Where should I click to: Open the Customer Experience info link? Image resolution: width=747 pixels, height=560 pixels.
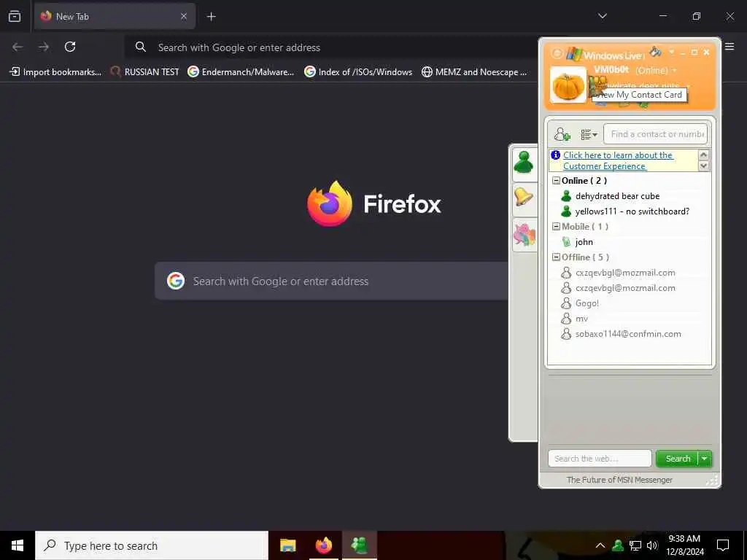(x=618, y=160)
